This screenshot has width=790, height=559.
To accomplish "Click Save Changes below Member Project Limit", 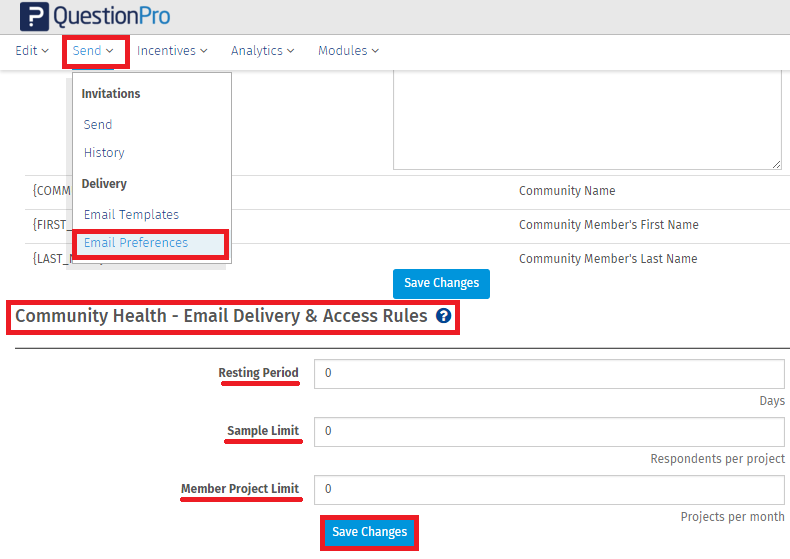I will (x=369, y=532).
